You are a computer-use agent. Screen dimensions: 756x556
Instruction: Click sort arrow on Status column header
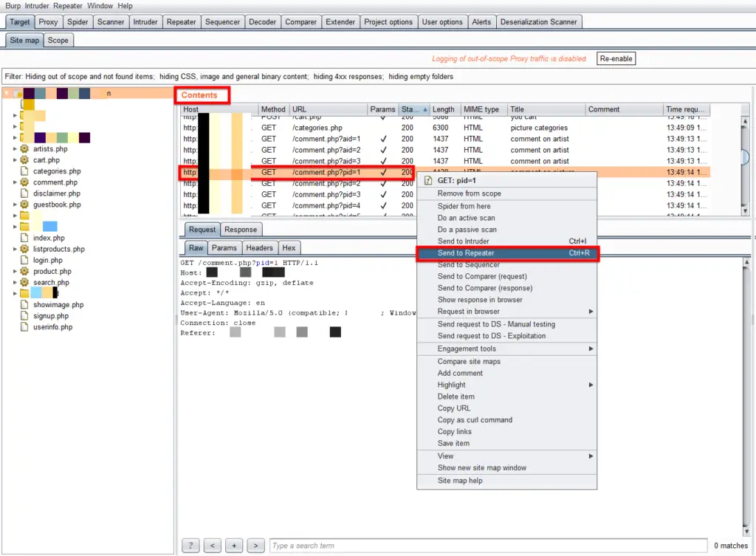[x=425, y=110]
